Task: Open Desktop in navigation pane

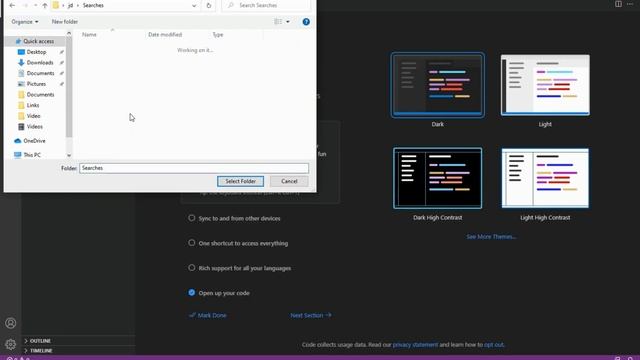Action: pos(36,52)
